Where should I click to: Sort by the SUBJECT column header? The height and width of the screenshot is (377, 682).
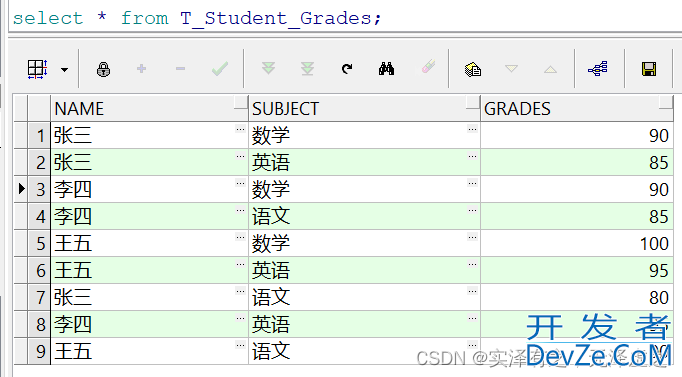364,108
